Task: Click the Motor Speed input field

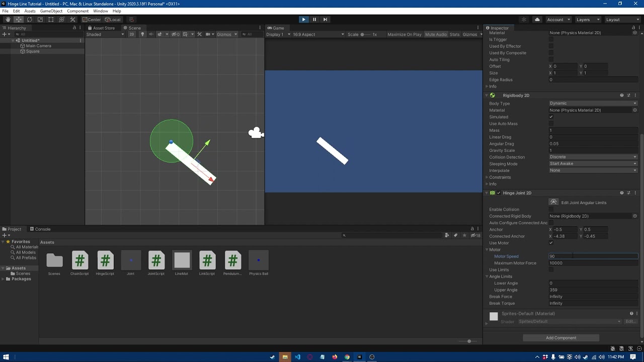Action: [x=593, y=256]
